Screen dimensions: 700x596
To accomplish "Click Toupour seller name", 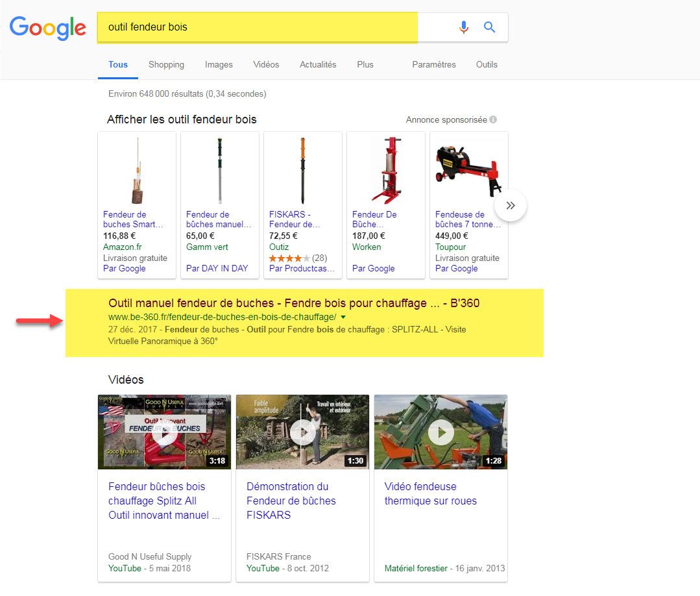I will tap(450, 247).
